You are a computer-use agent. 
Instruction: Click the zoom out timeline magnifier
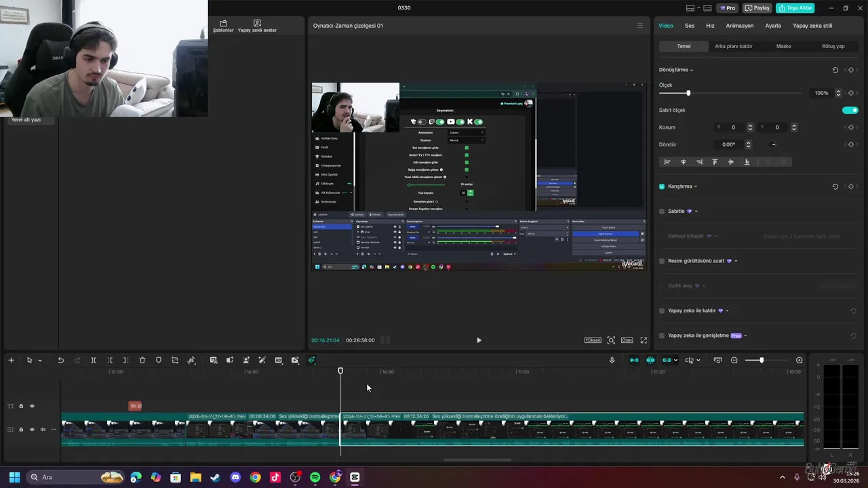tap(734, 360)
